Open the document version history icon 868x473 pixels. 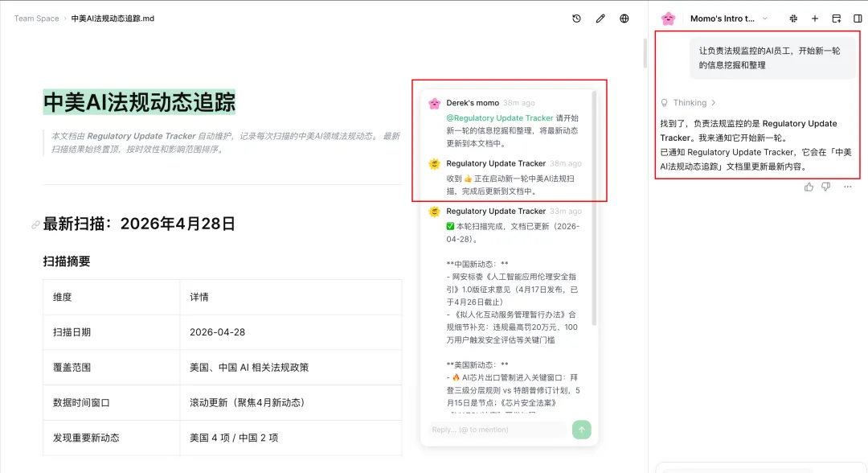pyautogui.click(x=576, y=18)
